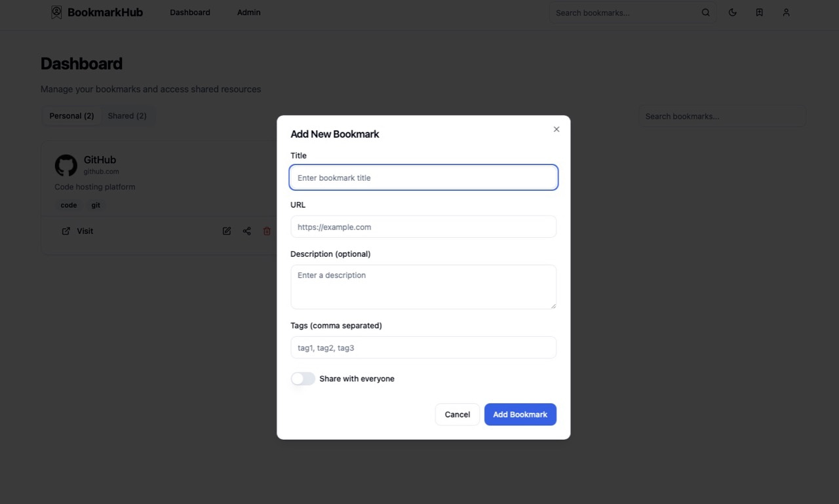Click the GitHub bookmark edit icon
The height and width of the screenshot is (504, 839).
point(227,231)
